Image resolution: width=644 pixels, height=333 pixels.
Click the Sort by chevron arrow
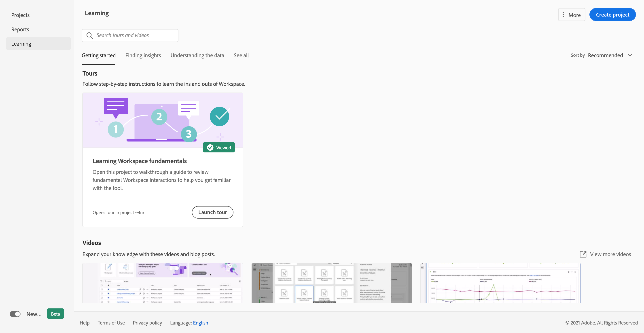coord(630,55)
